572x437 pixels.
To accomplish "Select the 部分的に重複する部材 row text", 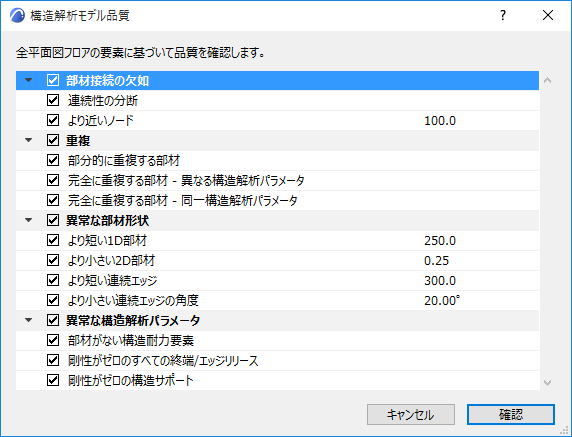I will 124,161.
